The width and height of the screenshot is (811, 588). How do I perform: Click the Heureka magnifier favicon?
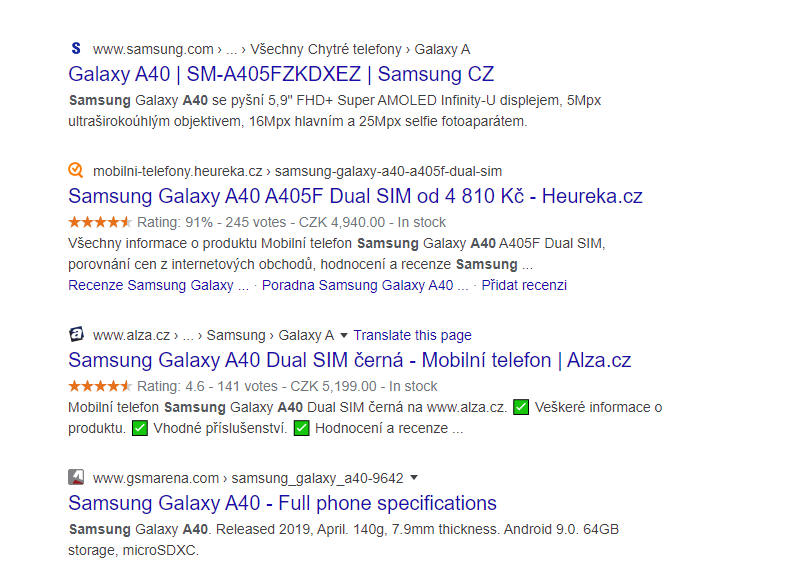tap(76, 170)
